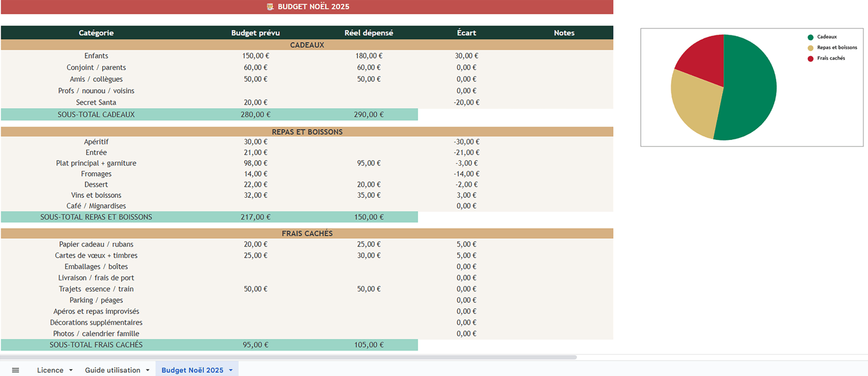Select the Budget prévu column header
868x376 pixels.
[x=255, y=33]
